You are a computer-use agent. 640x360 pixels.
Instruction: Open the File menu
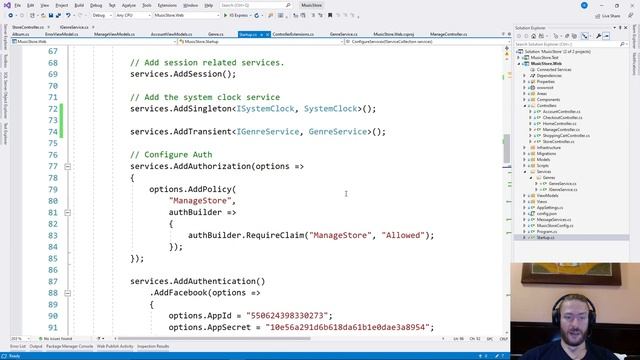18,6
